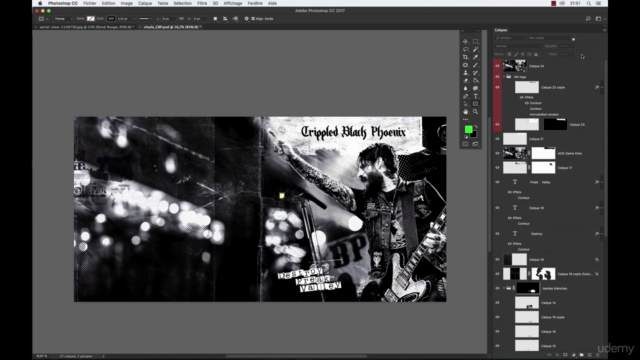Select the Blur tool
Screen dimensions: 640x360
(465, 88)
